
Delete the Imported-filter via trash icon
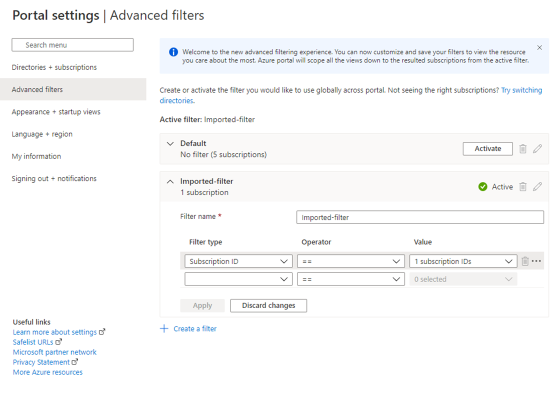point(523,186)
